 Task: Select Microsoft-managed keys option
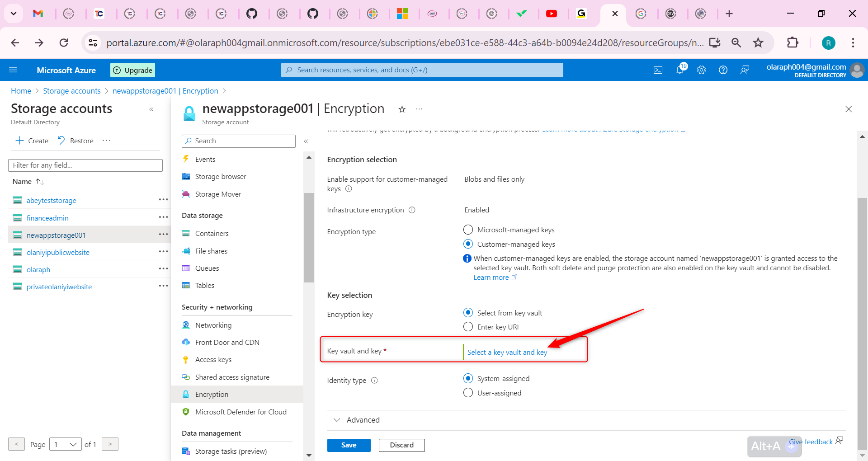(468, 230)
